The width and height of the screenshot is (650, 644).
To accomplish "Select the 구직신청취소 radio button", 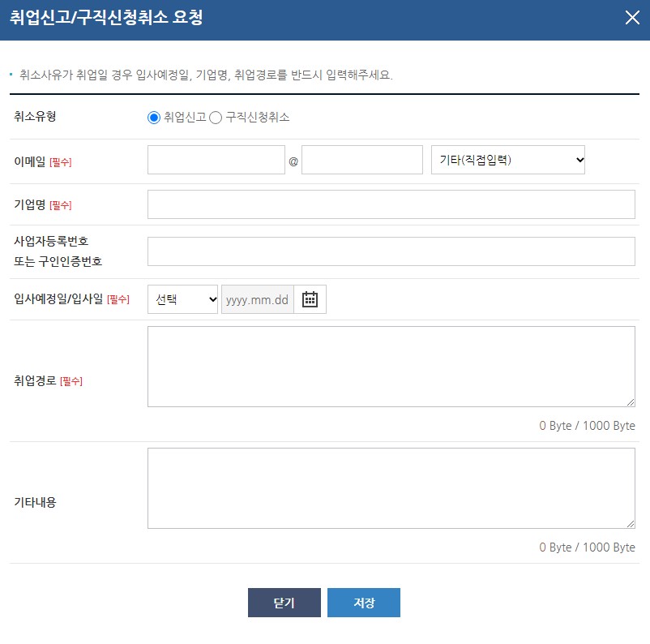I will [217, 116].
